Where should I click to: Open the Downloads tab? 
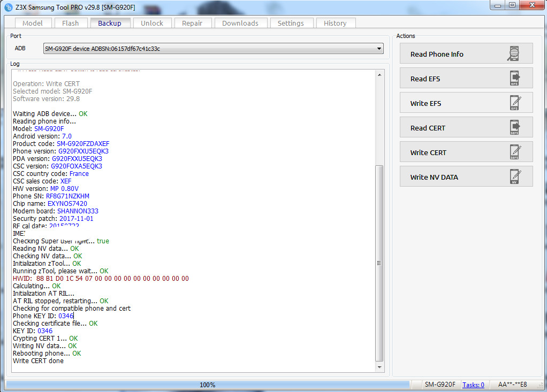(x=240, y=23)
